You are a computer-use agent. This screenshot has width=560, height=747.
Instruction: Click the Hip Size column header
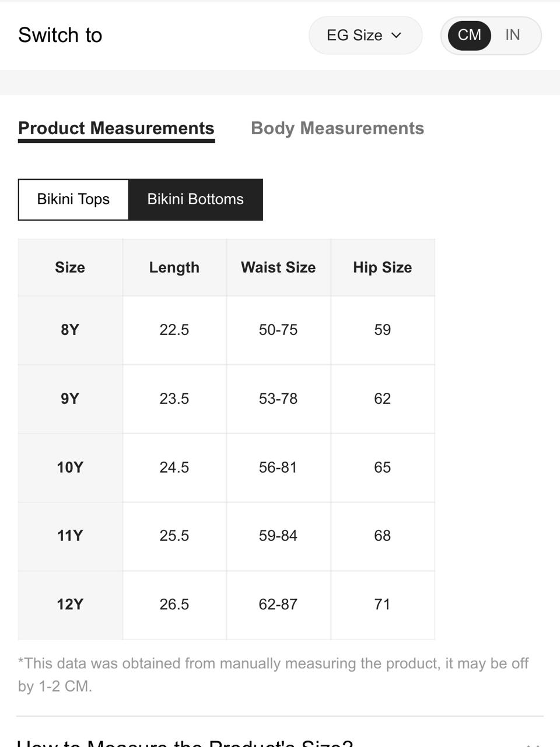(x=383, y=268)
